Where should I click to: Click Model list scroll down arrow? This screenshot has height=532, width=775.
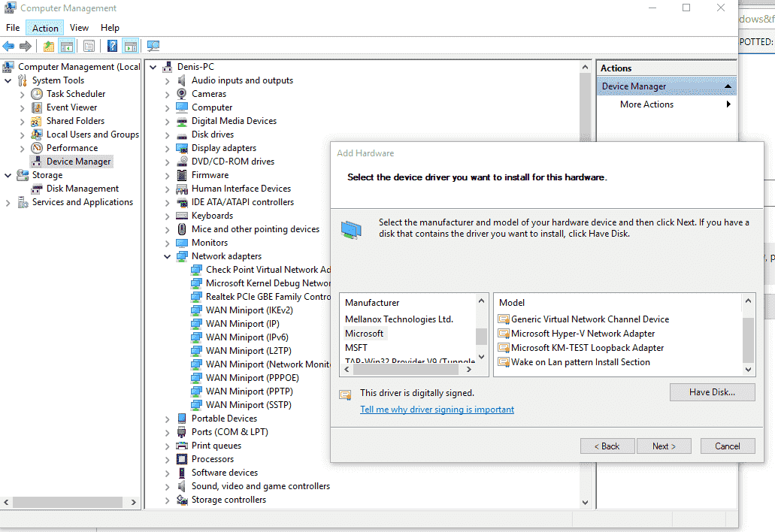748,370
